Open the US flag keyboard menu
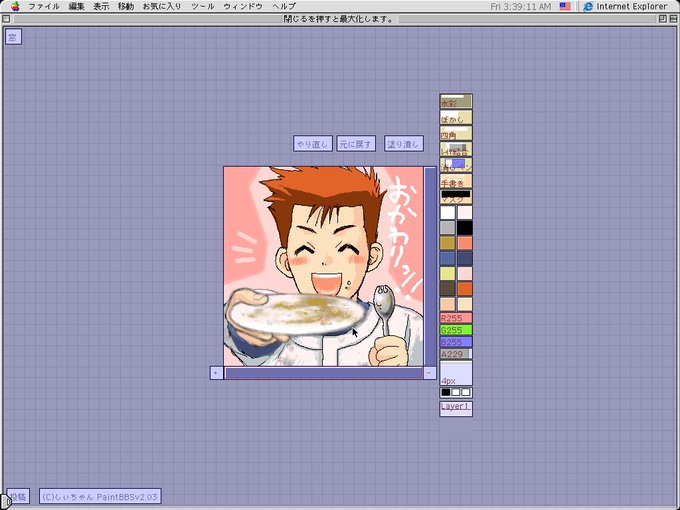 click(x=565, y=6)
